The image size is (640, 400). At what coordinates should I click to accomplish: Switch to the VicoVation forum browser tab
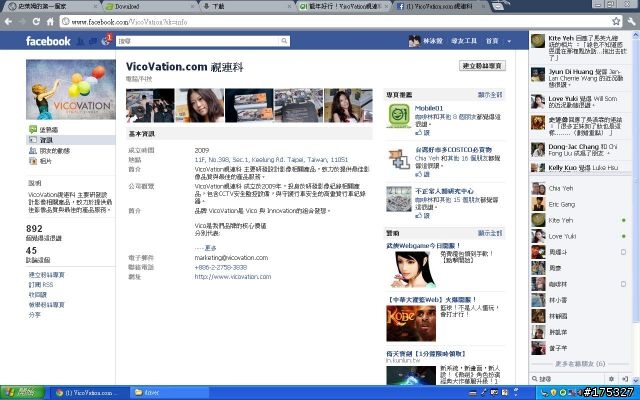point(343,6)
